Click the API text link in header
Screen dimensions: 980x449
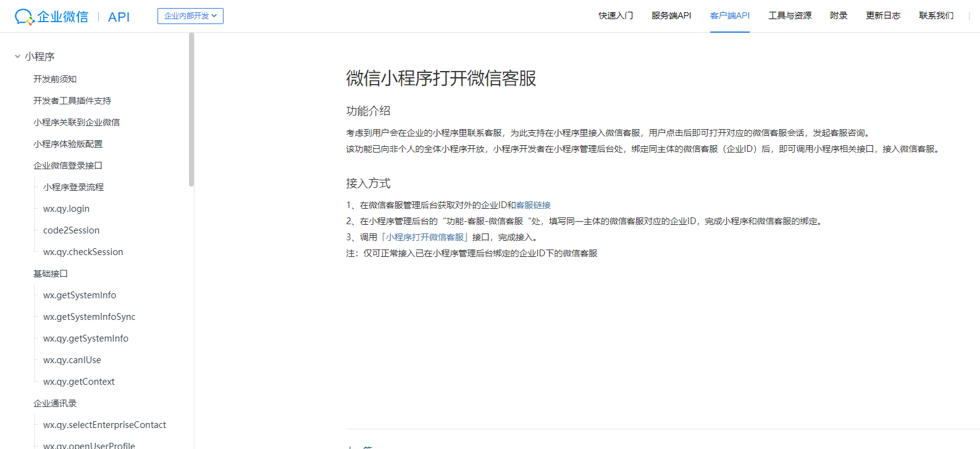(x=119, y=17)
